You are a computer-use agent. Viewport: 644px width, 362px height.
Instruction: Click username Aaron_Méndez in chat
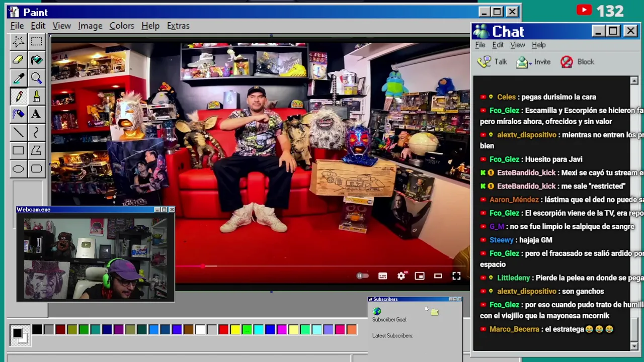(x=514, y=200)
